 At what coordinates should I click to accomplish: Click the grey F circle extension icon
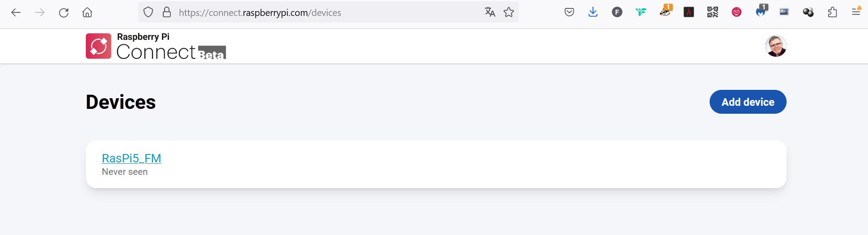[617, 12]
